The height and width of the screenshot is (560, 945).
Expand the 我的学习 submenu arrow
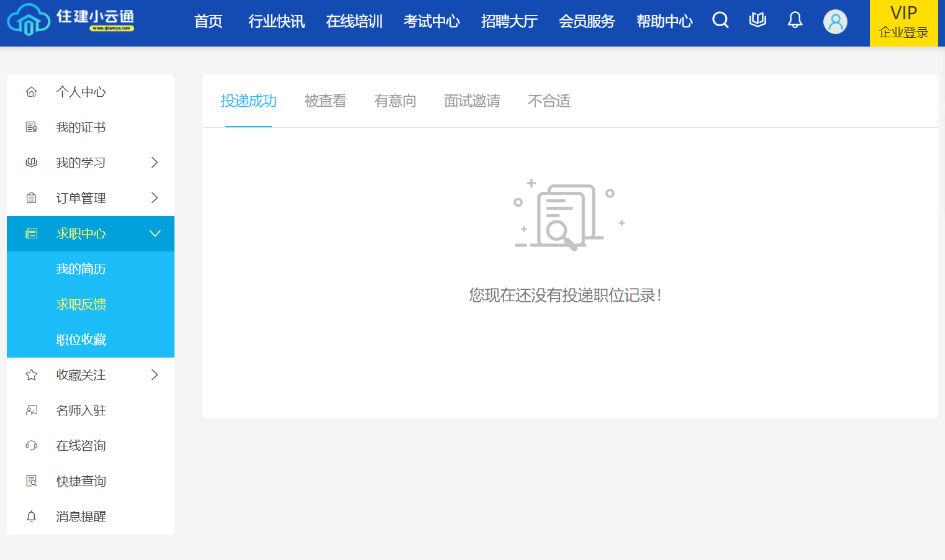tap(155, 163)
